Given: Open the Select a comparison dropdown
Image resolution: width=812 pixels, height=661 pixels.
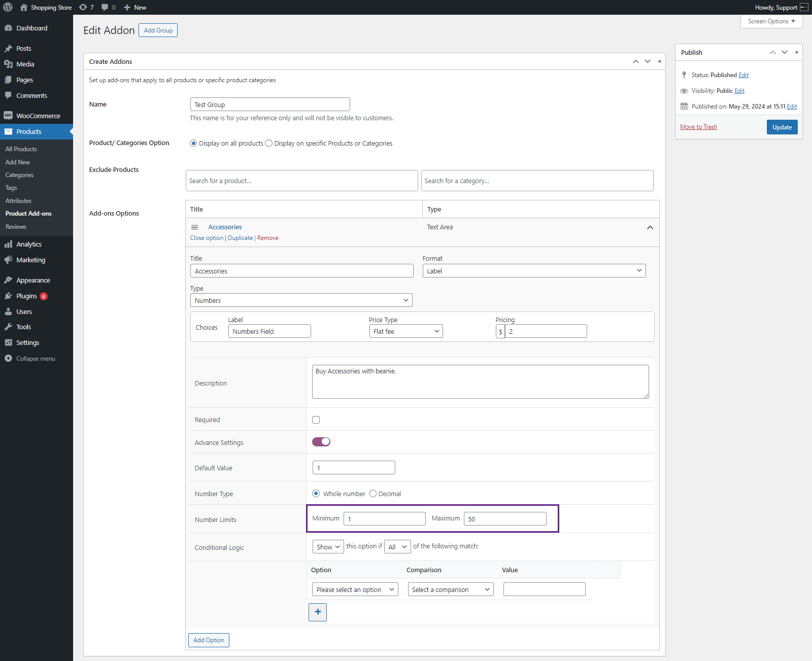Looking at the screenshot, I should coord(451,589).
